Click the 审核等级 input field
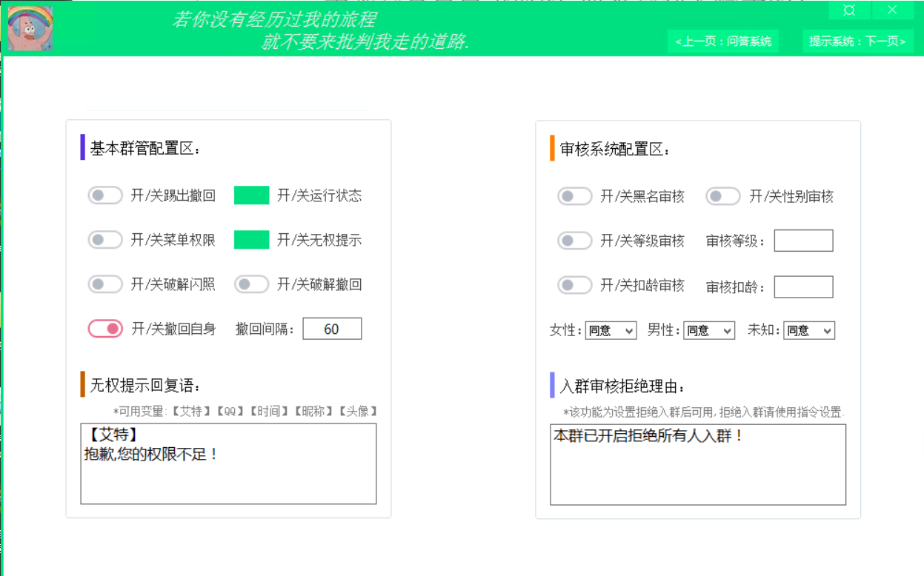 pyautogui.click(x=803, y=241)
